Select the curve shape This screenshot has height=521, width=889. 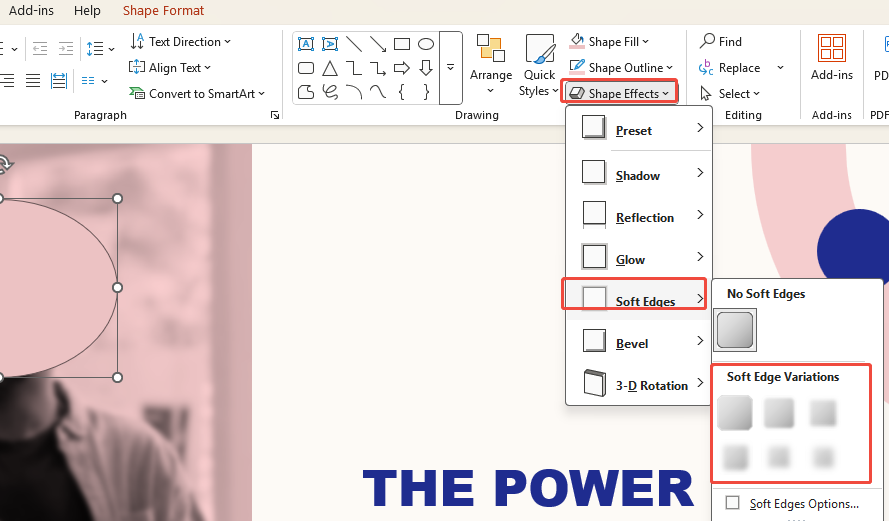pyautogui.click(x=378, y=92)
